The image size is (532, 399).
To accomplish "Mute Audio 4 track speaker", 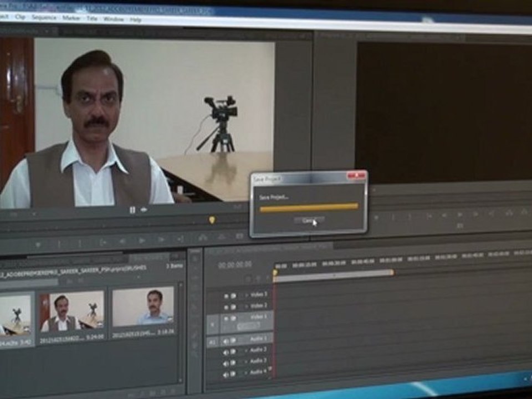I will (x=226, y=375).
